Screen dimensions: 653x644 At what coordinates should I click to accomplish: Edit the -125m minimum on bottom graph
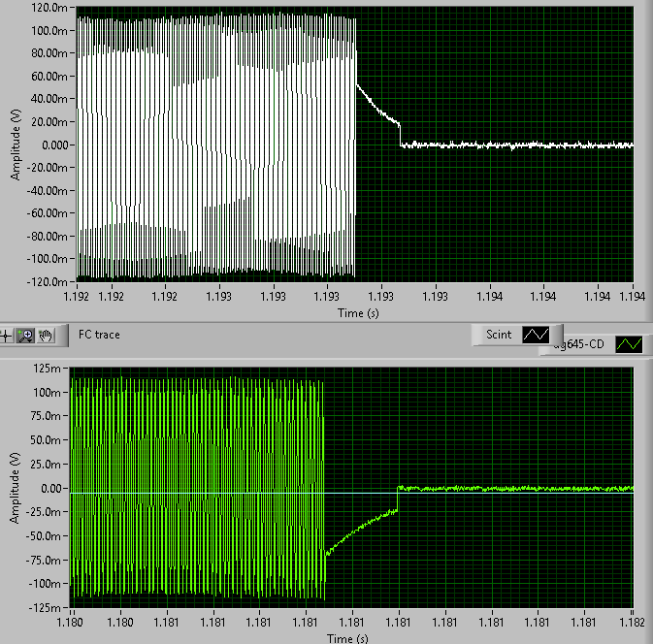[45, 608]
